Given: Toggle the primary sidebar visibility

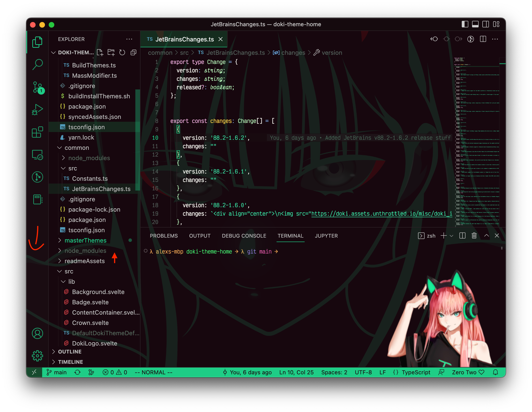Looking at the screenshot, I should click(465, 24).
